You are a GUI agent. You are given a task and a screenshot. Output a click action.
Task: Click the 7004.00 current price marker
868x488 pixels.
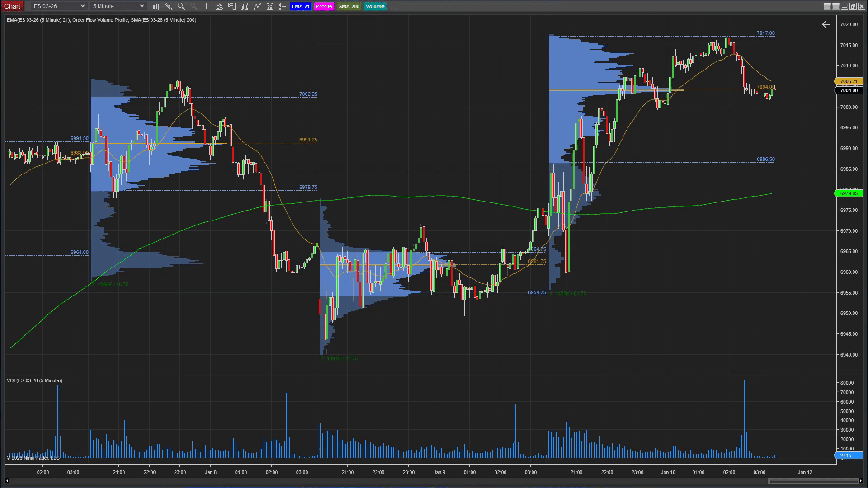tap(849, 90)
